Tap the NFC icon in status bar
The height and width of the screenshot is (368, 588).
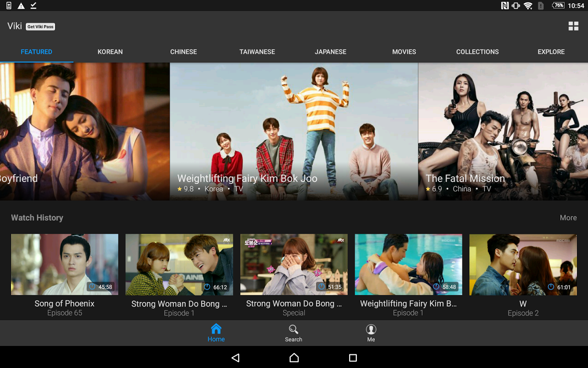pos(505,6)
